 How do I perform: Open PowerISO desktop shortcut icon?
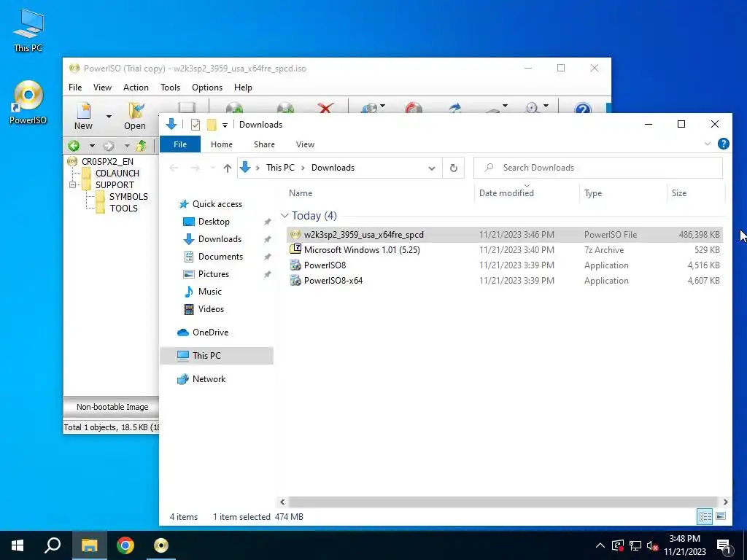(28, 102)
